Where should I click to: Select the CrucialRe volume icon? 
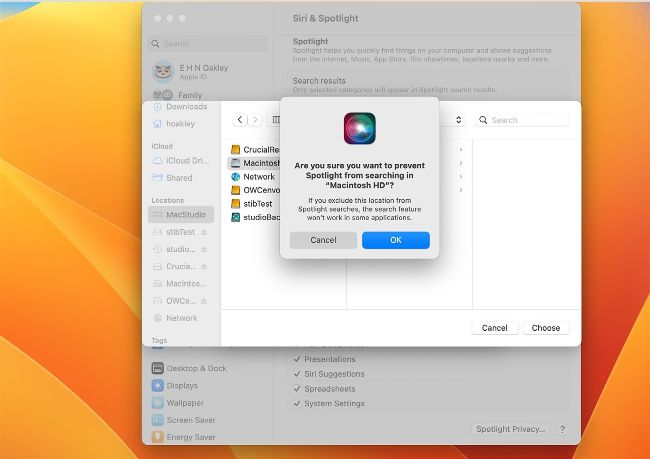[235, 150]
